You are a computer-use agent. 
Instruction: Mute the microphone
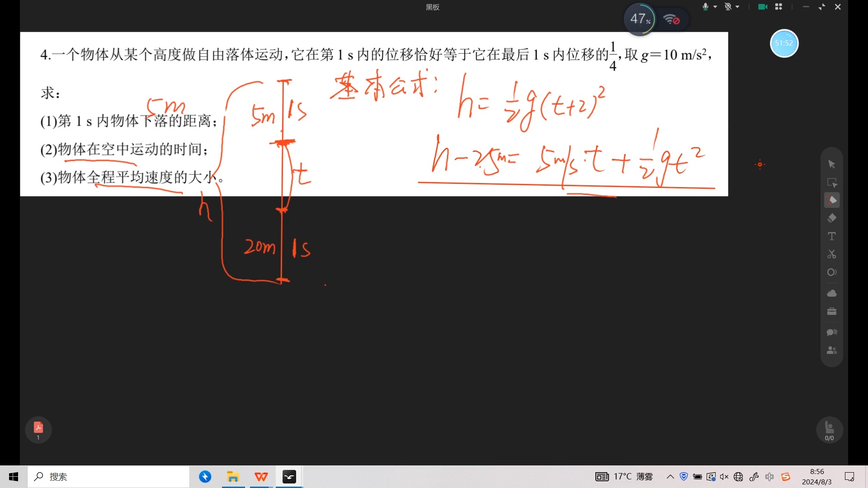click(x=705, y=7)
